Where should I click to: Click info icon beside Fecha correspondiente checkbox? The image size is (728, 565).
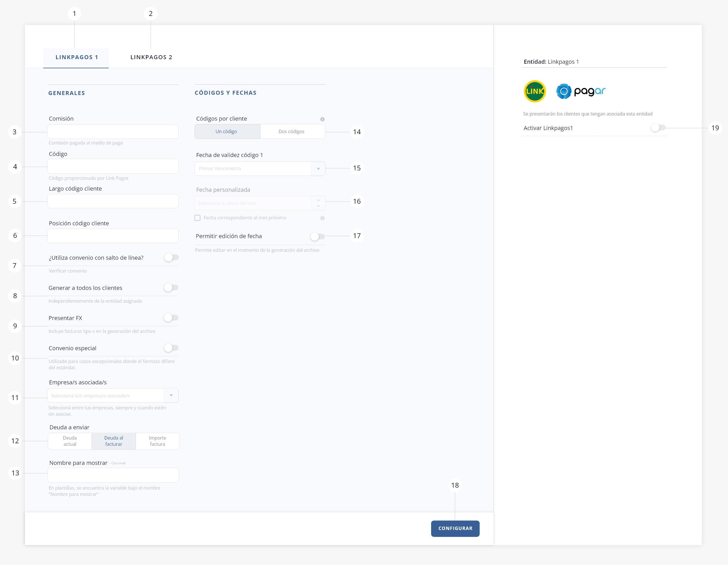(x=322, y=218)
